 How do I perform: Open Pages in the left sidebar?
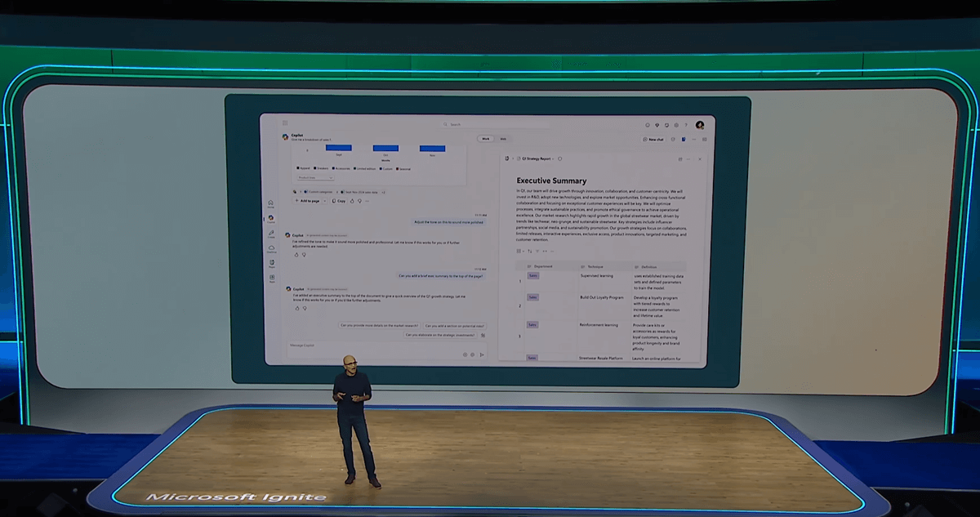pos(270,264)
